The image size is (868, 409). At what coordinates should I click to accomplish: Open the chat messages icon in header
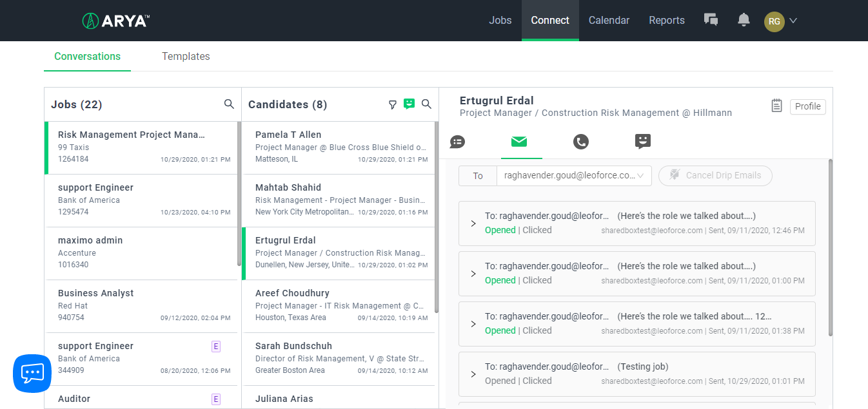711,20
